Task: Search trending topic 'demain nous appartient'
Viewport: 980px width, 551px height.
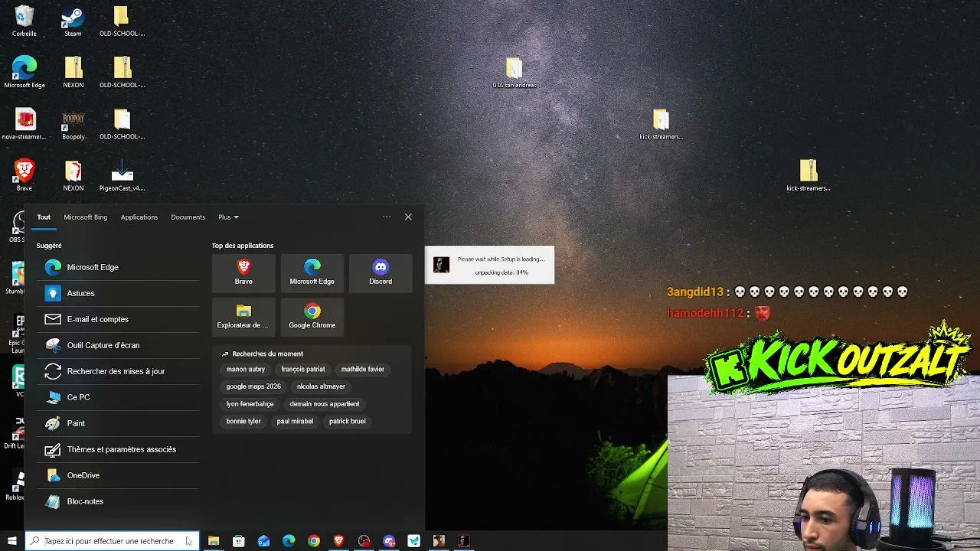Action: [x=325, y=404]
